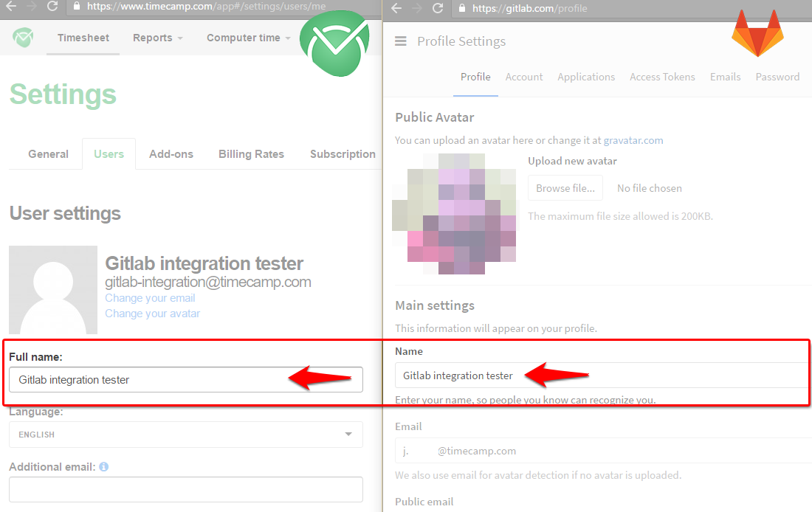Click TimeCamp address bar URL
Screen dimensions: 812x512
point(206,6)
